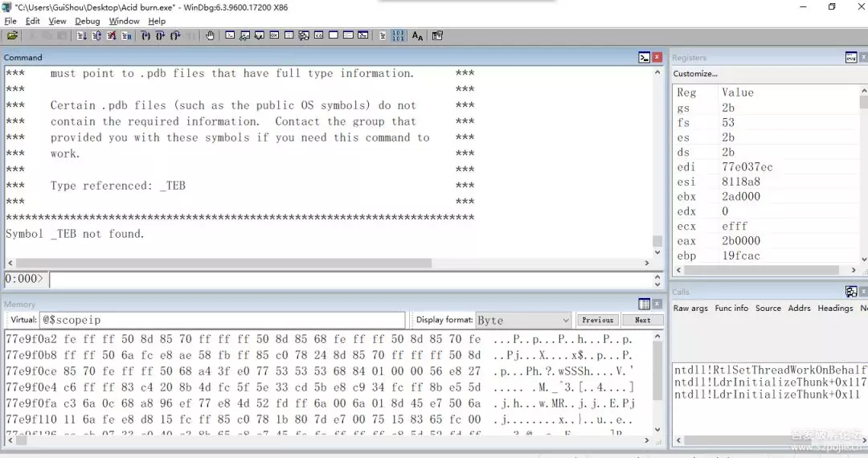Image resolution: width=868 pixels, height=458 pixels.
Task: Open the Display format Byte dropdown
Action: click(x=523, y=321)
